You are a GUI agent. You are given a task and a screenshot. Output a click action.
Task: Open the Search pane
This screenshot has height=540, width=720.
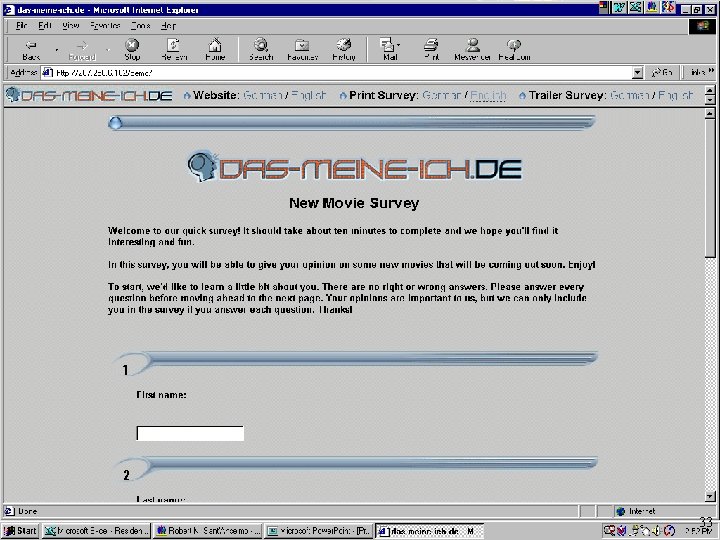coord(261,50)
